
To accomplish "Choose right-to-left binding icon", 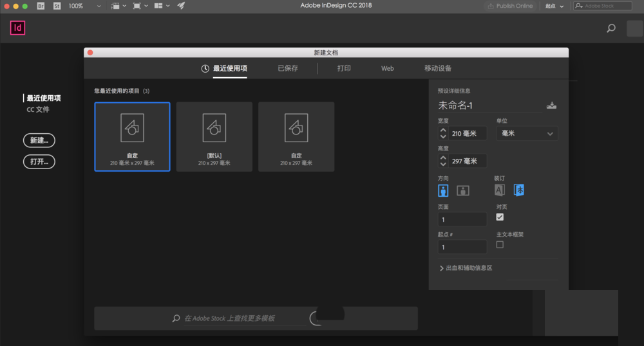I will 518,190.
